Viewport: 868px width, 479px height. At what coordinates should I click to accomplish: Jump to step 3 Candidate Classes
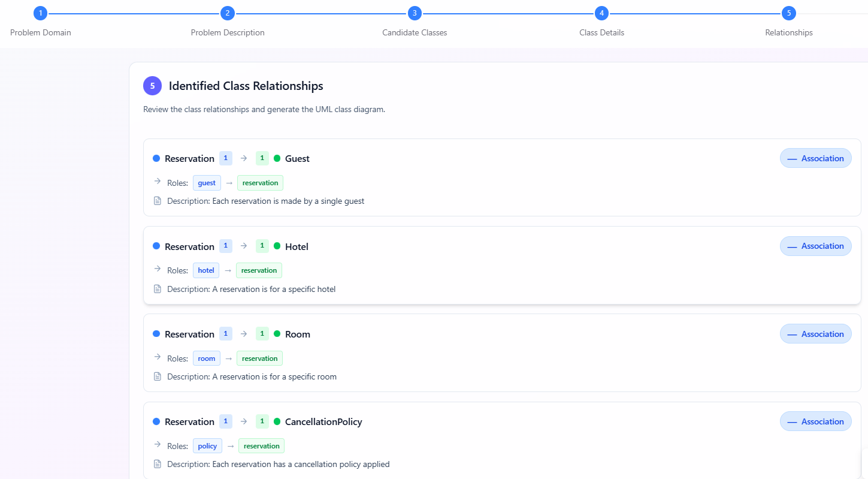pos(415,13)
